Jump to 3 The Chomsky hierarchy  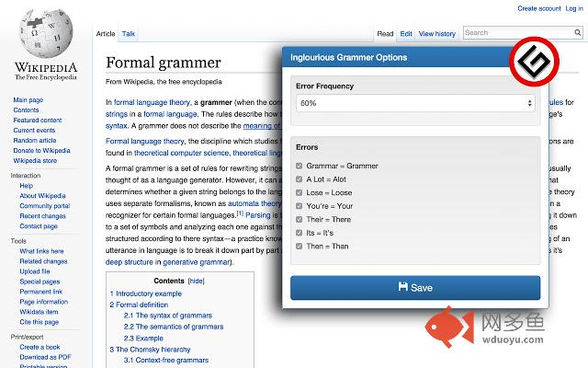(x=150, y=350)
